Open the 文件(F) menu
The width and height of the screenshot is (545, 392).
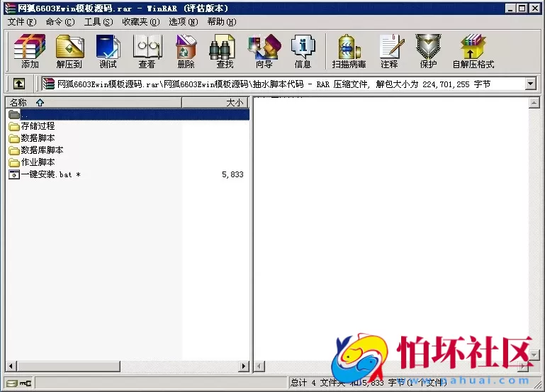[22, 22]
